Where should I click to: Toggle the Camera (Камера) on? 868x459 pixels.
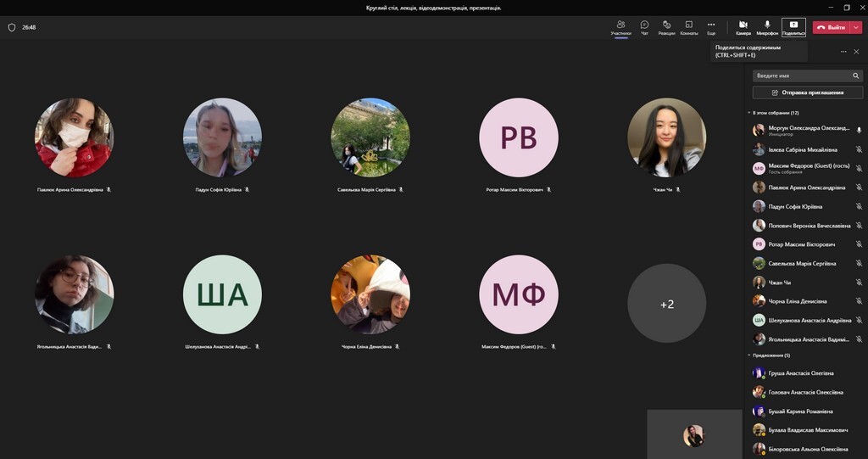point(743,27)
